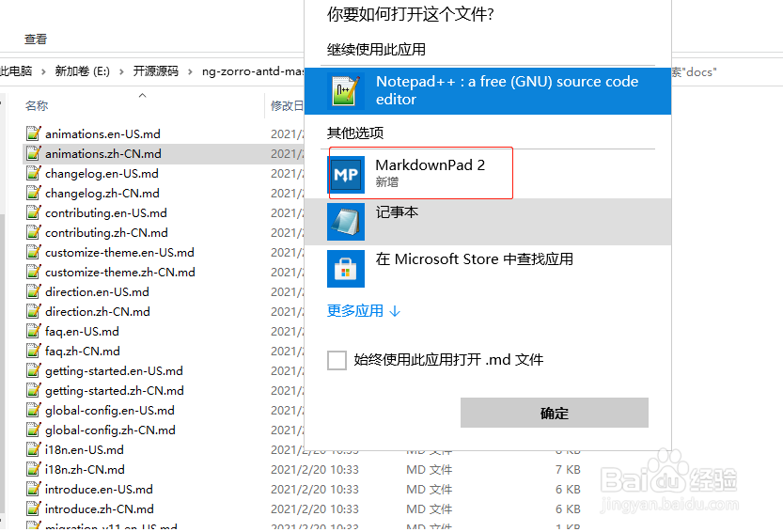Viewport: 783px width, 532px height.
Task: Click file icon of changelog.zh-CN.md
Action: pos(34,193)
